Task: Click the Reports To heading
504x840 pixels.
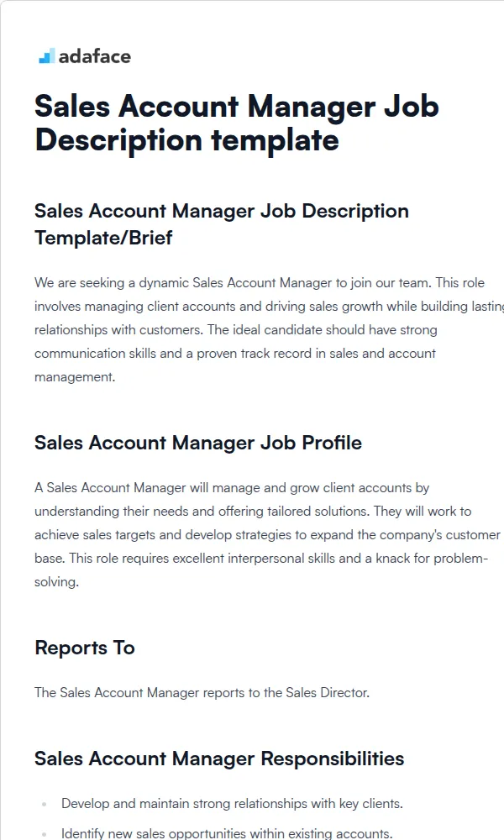Action: coord(85,648)
